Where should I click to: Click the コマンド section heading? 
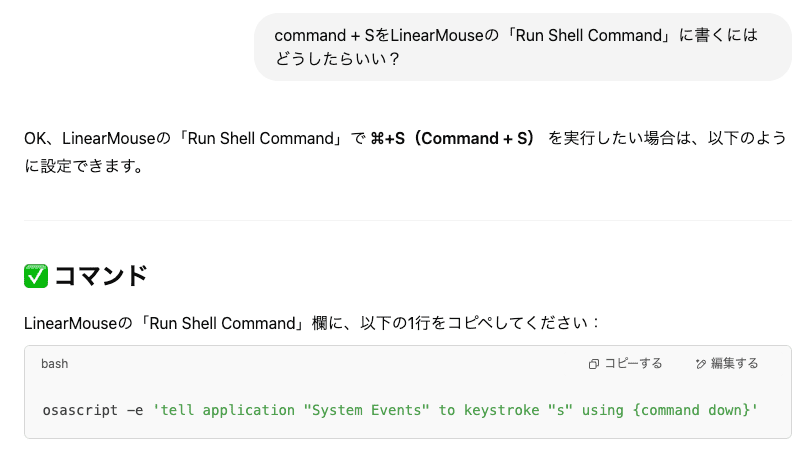(x=101, y=276)
